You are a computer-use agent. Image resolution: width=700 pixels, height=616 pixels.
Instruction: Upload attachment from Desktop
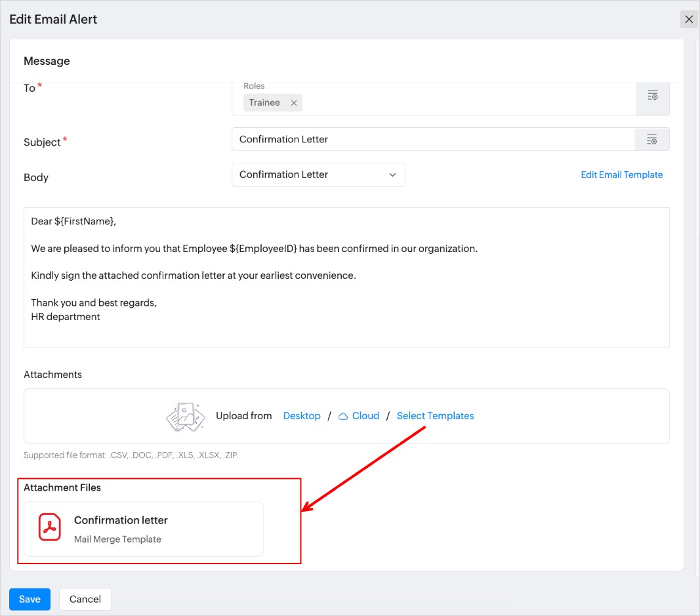(x=302, y=416)
